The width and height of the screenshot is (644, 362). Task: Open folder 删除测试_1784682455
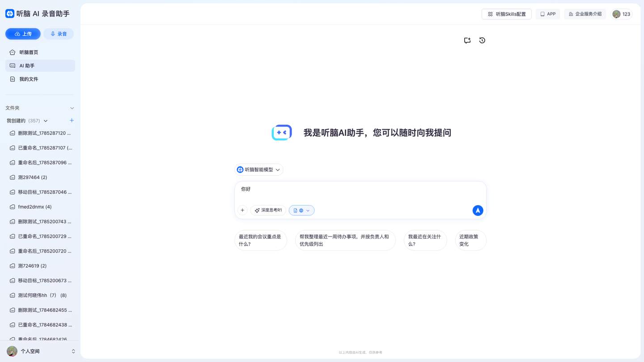[x=40, y=310]
